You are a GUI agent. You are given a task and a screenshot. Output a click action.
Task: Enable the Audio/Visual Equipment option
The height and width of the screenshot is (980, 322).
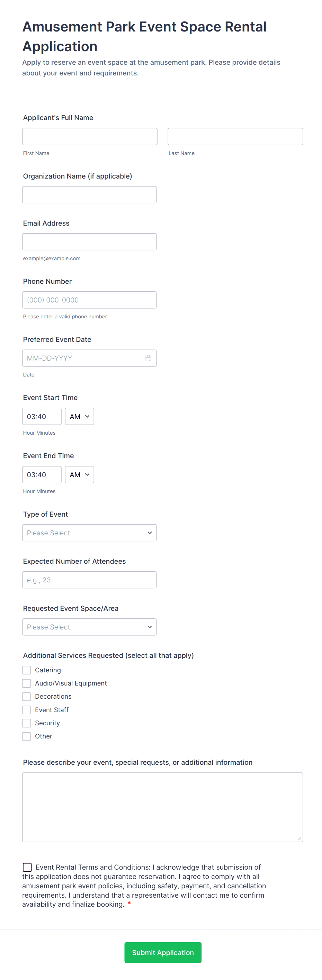pyautogui.click(x=27, y=683)
